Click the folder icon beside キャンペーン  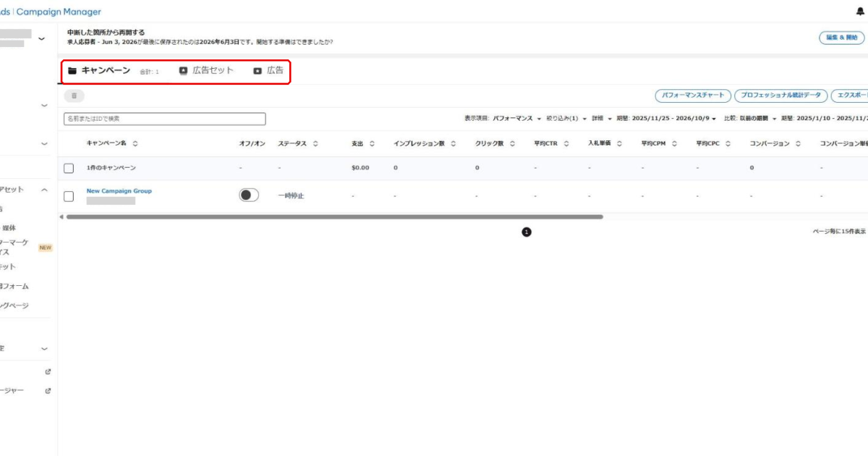coord(72,71)
